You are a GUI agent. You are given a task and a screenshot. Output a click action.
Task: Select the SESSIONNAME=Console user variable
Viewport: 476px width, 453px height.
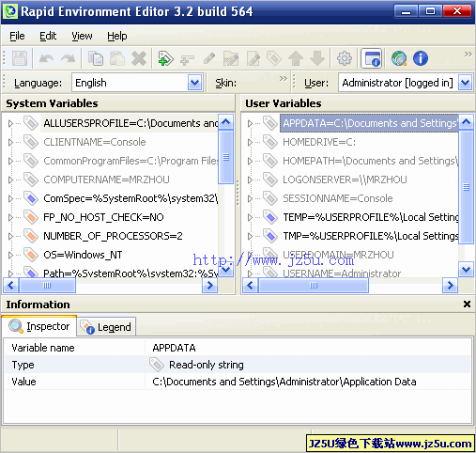coord(338,198)
